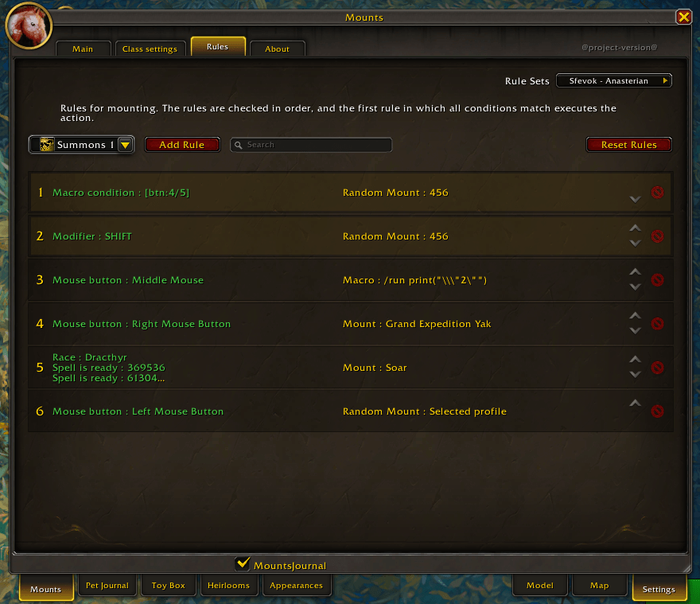700x604 pixels.
Task: Remove the Left Mouse Button rule
Action: 657,411
